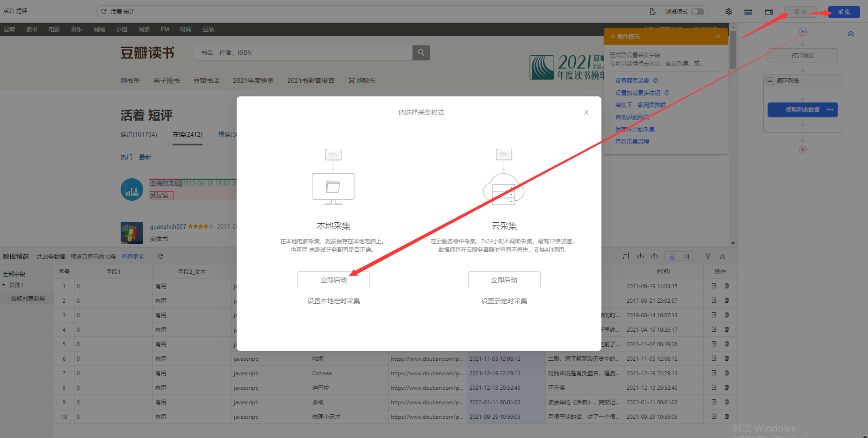
Task: Delete row 1 with trash icon
Action: click(x=727, y=286)
